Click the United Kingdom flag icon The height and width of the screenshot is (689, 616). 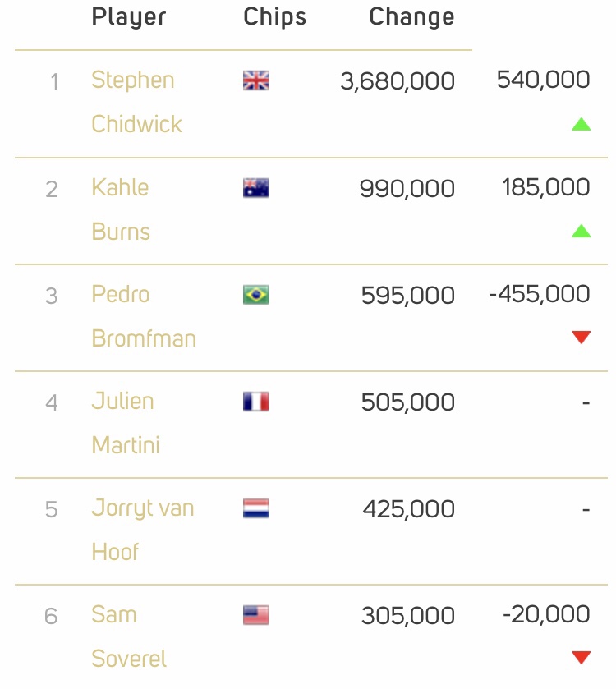[256, 80]
